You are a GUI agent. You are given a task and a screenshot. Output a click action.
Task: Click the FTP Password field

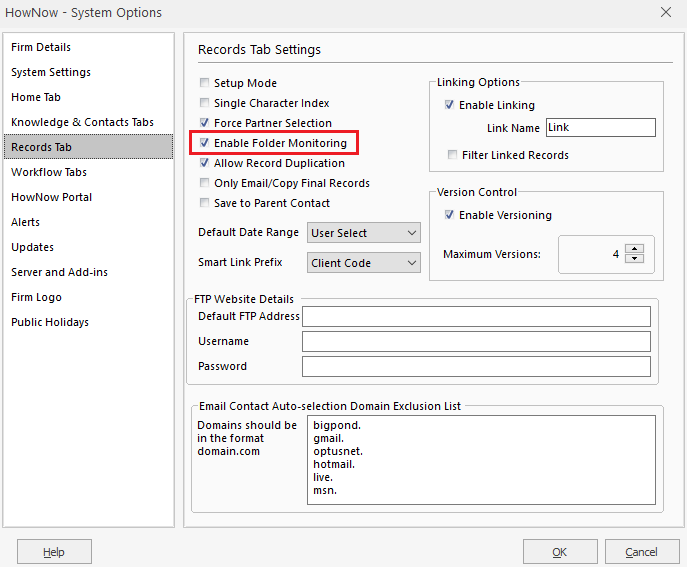point(476,366)
